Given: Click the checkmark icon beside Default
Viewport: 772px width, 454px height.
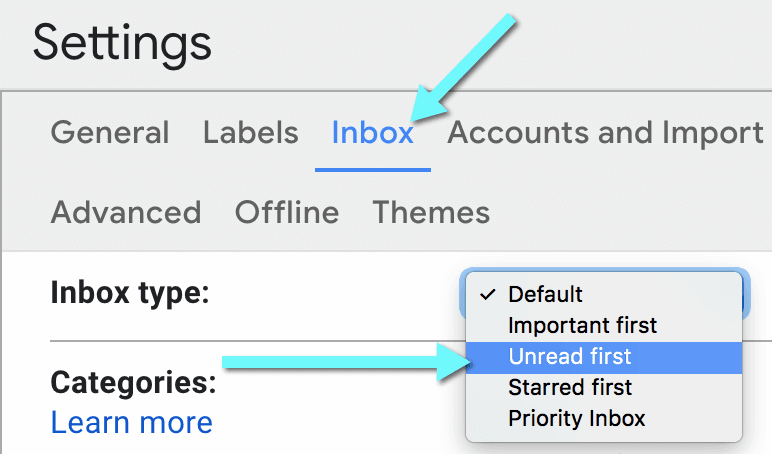Looking at the screenshot, I should point(487,294).
